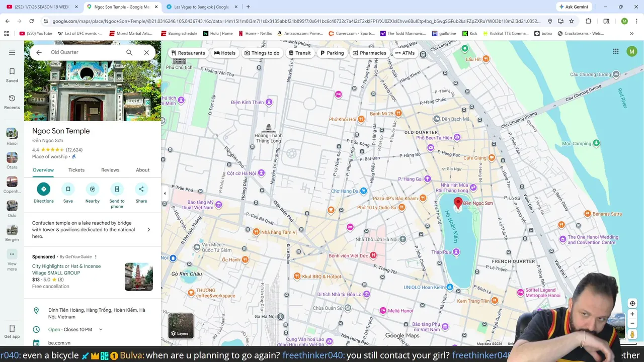The height and width of the screenshot is (362, 644).
Task: Filter map by Things to do
Action: point(262,53)
